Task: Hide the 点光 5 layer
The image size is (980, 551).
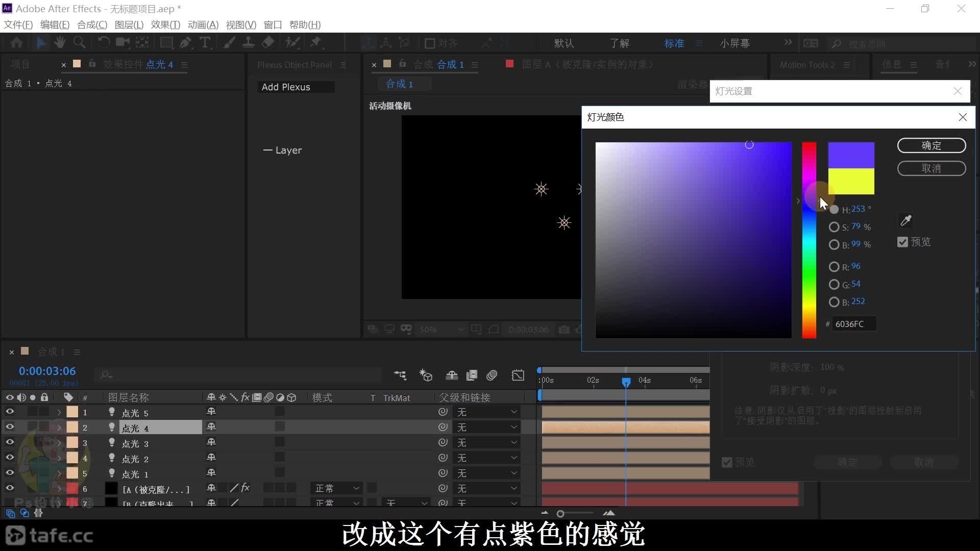Action: pos(10,412)
